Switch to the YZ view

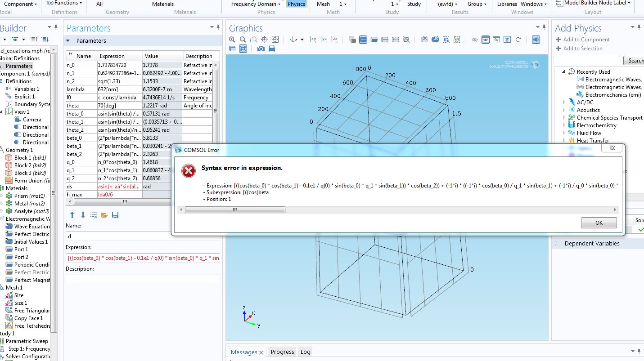(x=324, y=40)
